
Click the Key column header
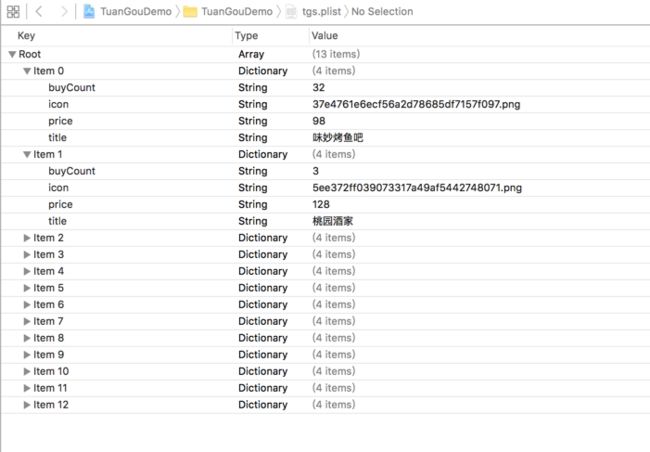(x=26, y=36)
